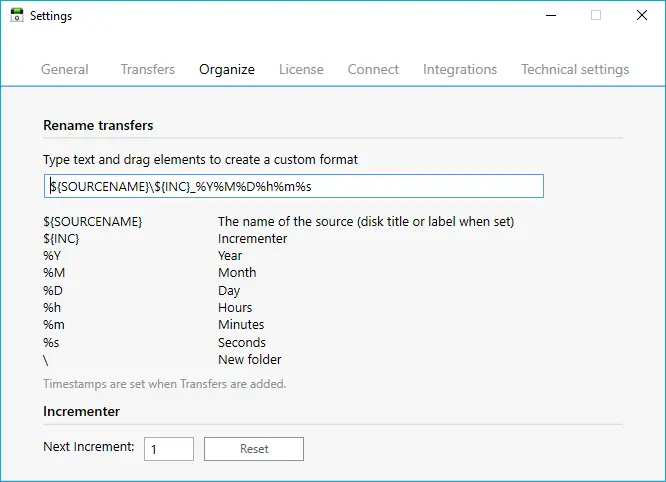This screenshot has width=666, height=482.
Task: Choose the %h hours element
Action: (52, 307)
